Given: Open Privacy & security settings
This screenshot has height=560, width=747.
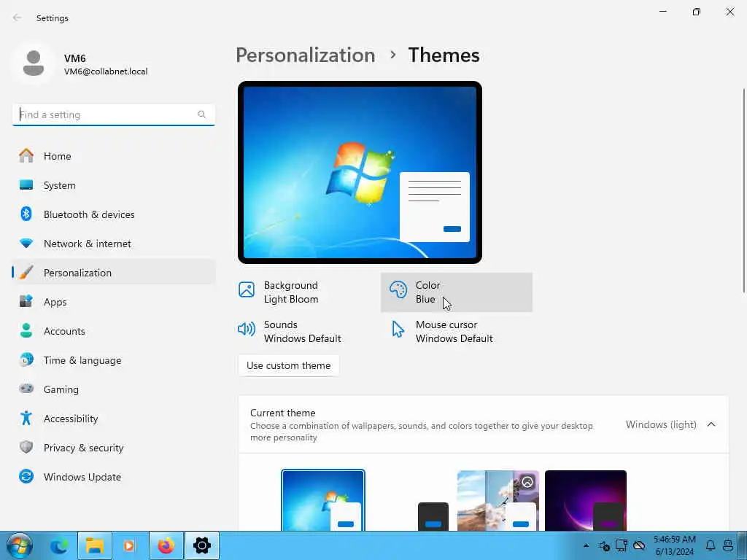Looking at the screenshot, I should click(113, 448).
